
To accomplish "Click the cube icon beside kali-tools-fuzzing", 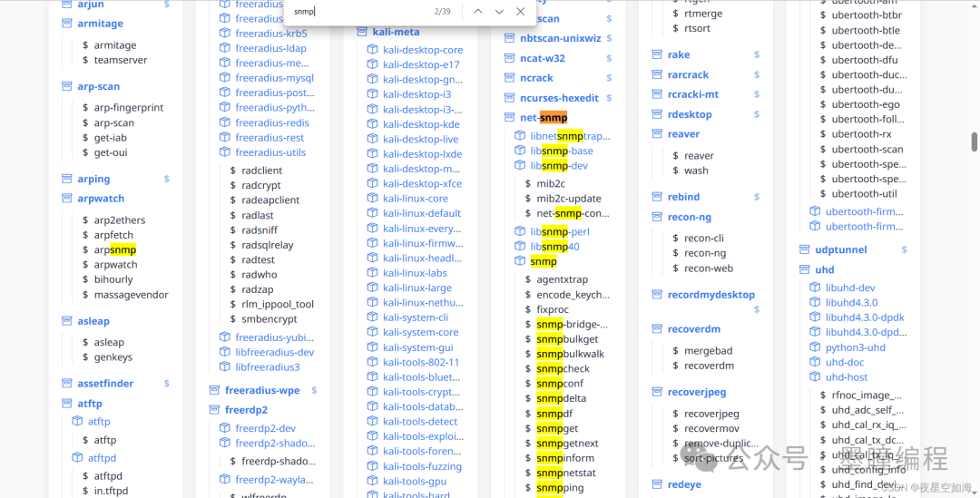I will 373,465.
